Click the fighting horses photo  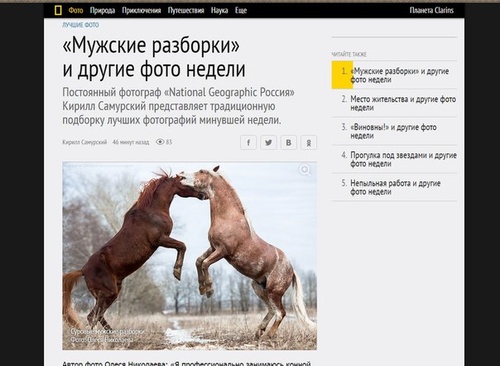[x=189, y=256]
